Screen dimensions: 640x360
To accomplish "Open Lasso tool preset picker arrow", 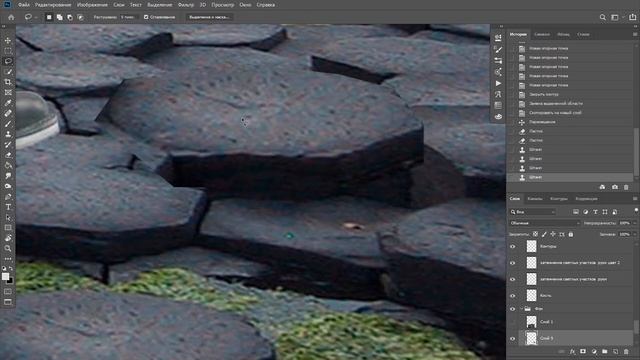I will tap(36, 17).
